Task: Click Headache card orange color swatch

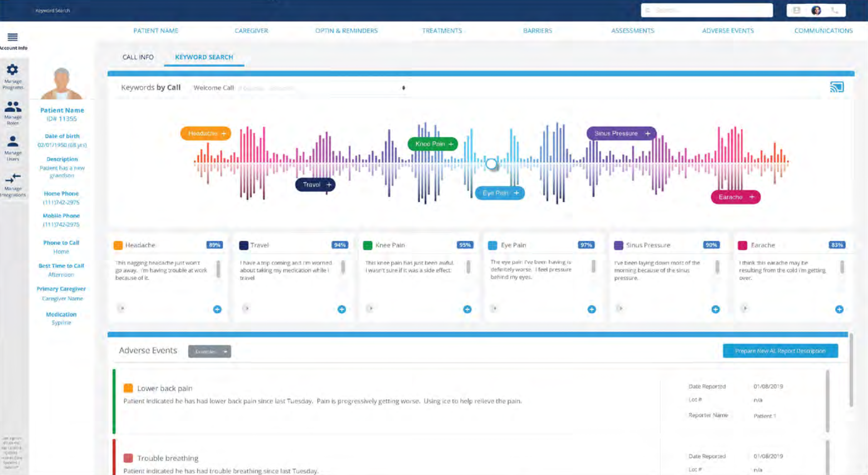Action: coord(118,245)
